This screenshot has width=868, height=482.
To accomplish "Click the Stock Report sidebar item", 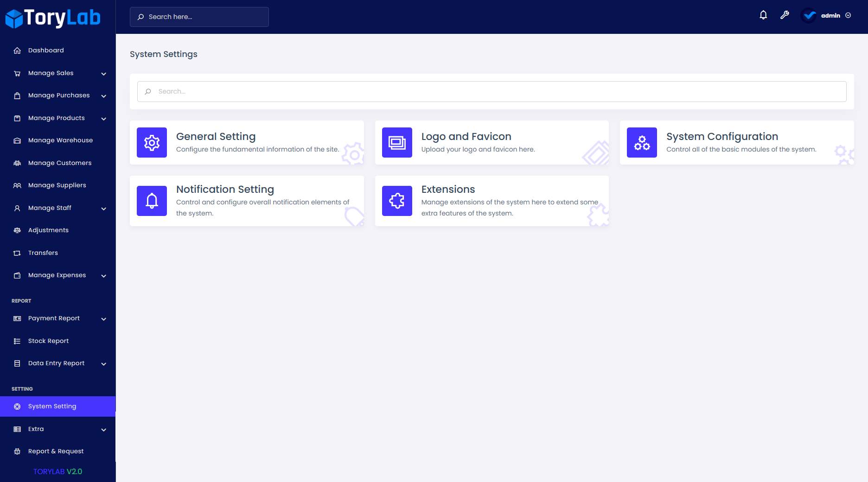I will pyautogui.click(x=48, y=341).
